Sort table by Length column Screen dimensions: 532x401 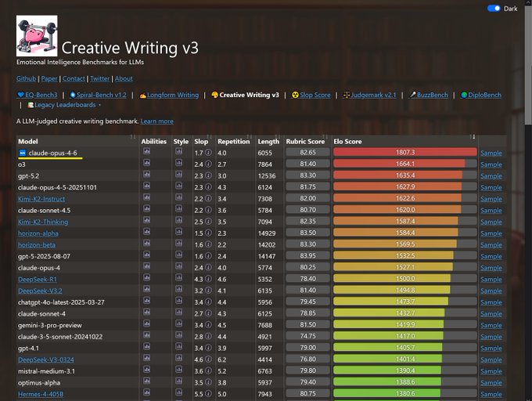point(268,141)
